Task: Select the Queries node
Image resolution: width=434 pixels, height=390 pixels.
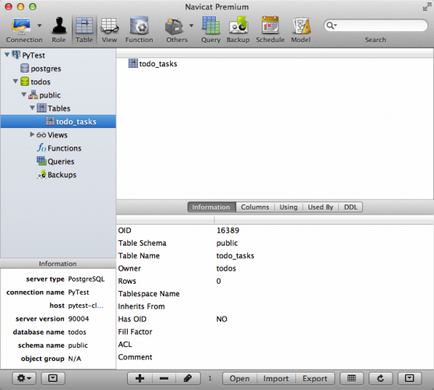Action: pyautogui.click(x=61, y=162)
